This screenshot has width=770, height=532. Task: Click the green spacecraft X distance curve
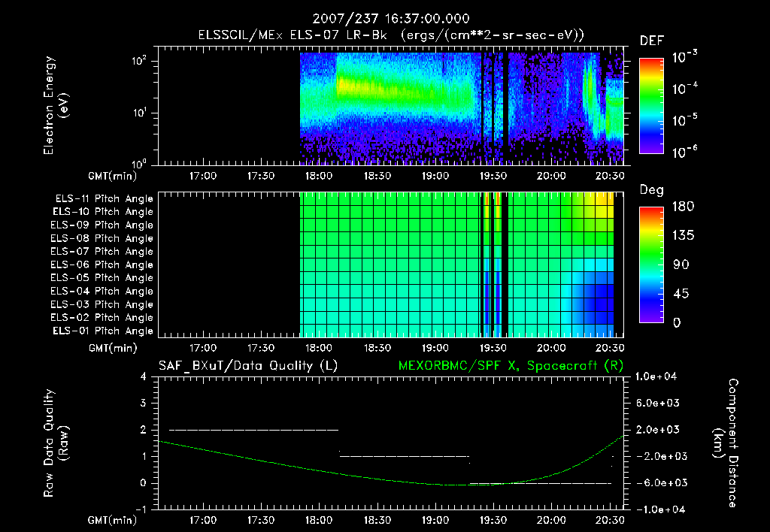point(391,479)
